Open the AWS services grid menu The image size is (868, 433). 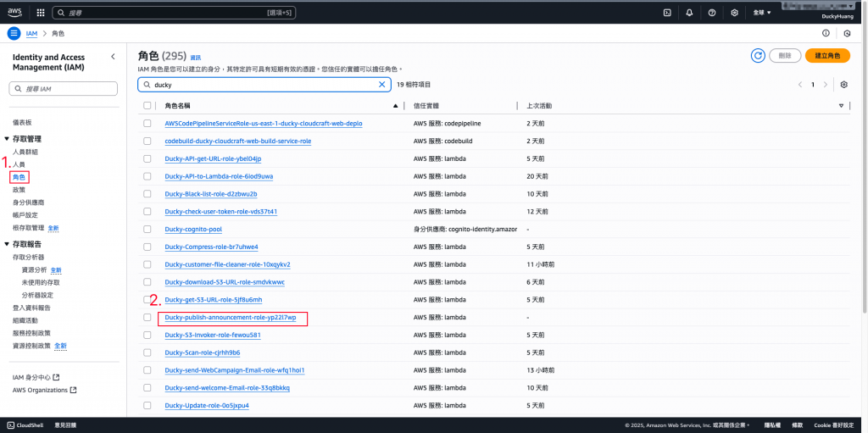pos(41,13)
